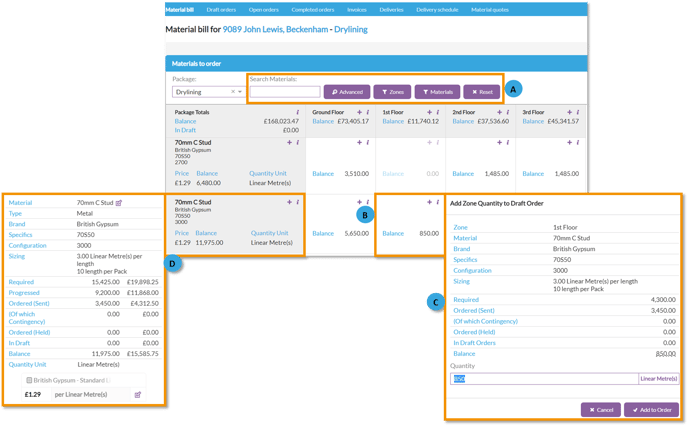688x426 pixels.
Task: Click info icon on highlighted 70mm C Stud row
Action: click(298, 202)
